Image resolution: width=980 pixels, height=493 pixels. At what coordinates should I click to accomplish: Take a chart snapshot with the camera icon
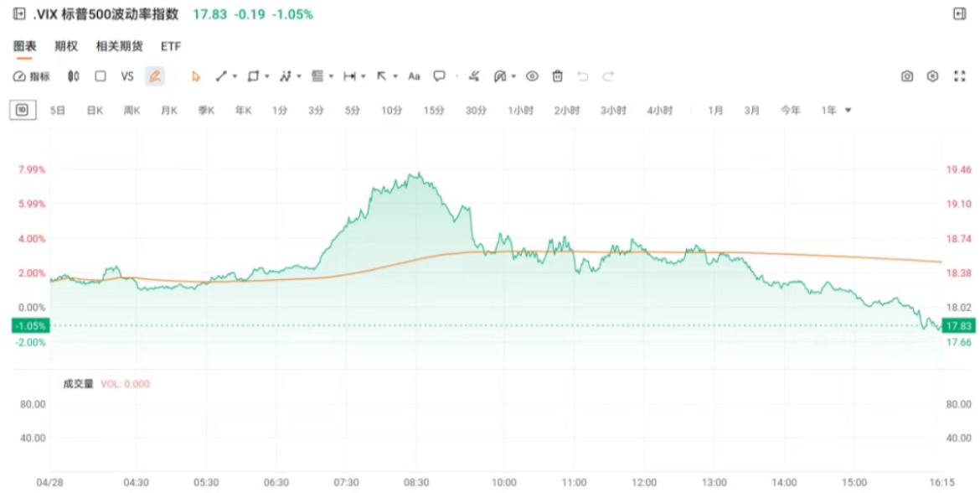(907, 76)
